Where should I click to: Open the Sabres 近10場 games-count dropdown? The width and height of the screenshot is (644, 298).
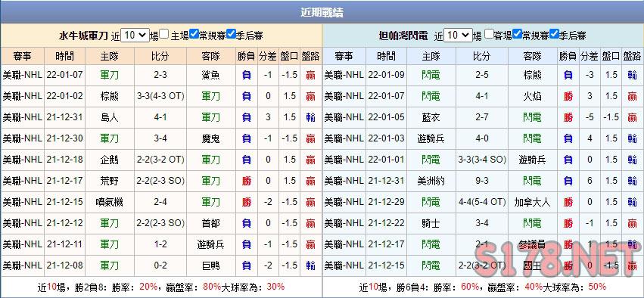coord(135,36)
